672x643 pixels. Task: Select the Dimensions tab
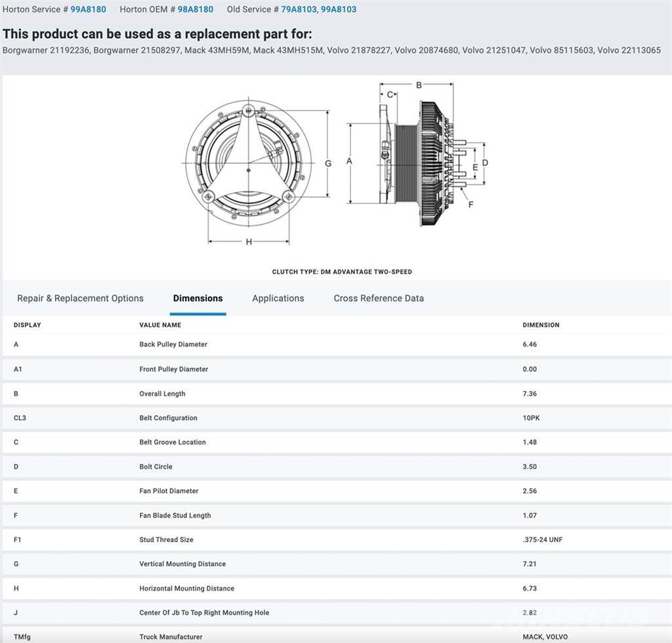pyautogui.click(x=198, y=298)
